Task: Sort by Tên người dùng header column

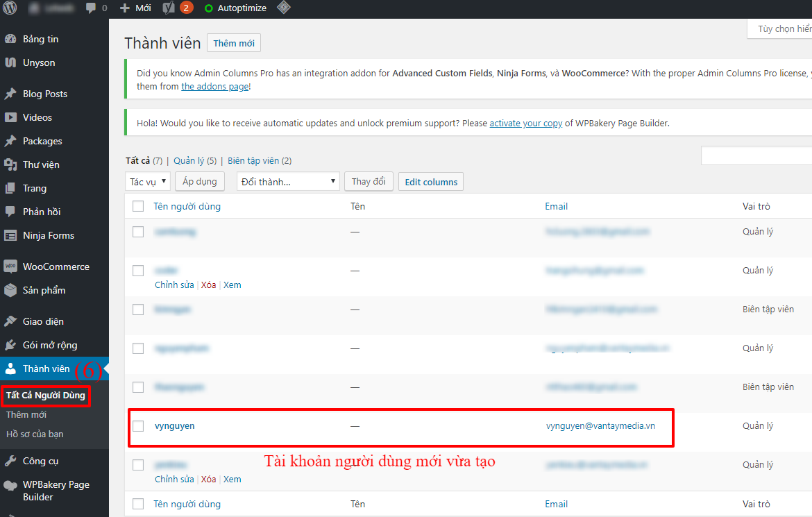Action: coord(187,206)
